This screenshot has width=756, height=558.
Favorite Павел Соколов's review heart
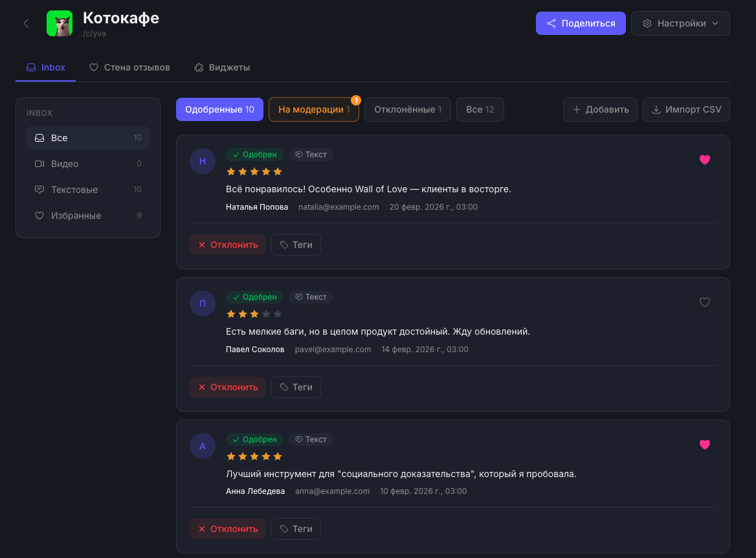pos(705,302)
